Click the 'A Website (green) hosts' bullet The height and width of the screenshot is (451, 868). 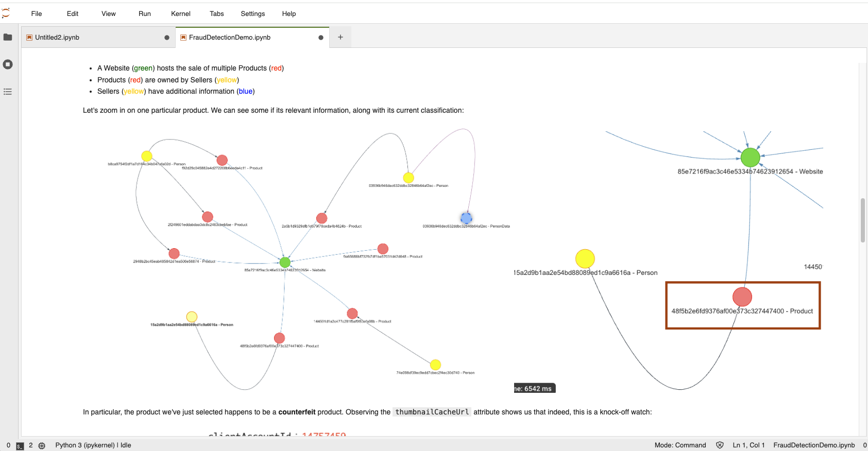point(191,68)
